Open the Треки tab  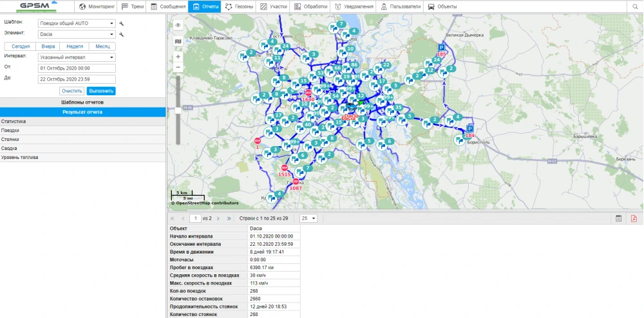130,6
